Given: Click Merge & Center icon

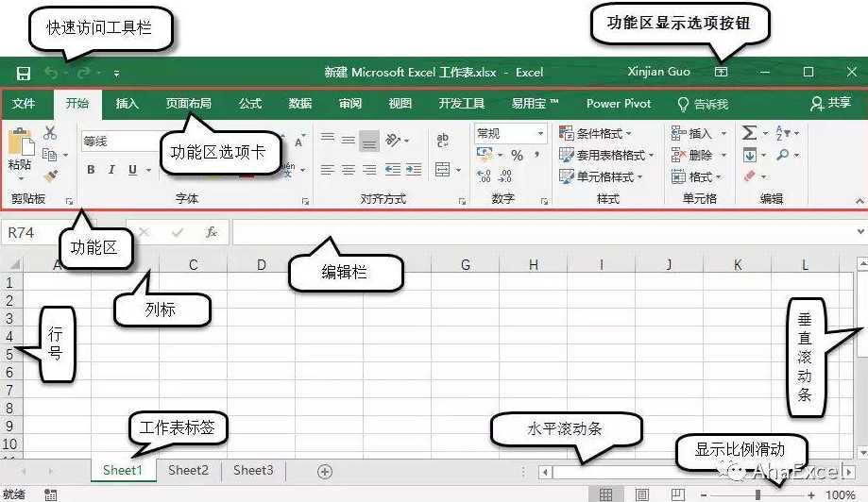Looking at the screenshot, I should 442,169.
